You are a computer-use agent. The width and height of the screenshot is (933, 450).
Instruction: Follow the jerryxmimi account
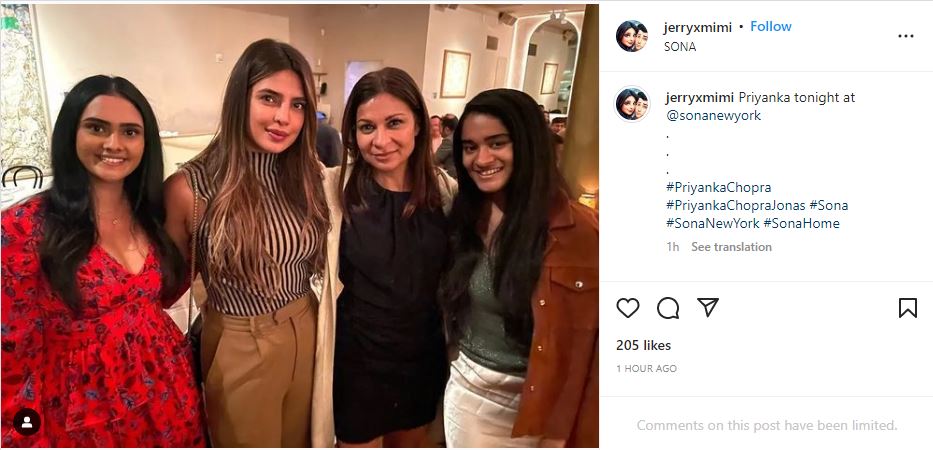771,27
